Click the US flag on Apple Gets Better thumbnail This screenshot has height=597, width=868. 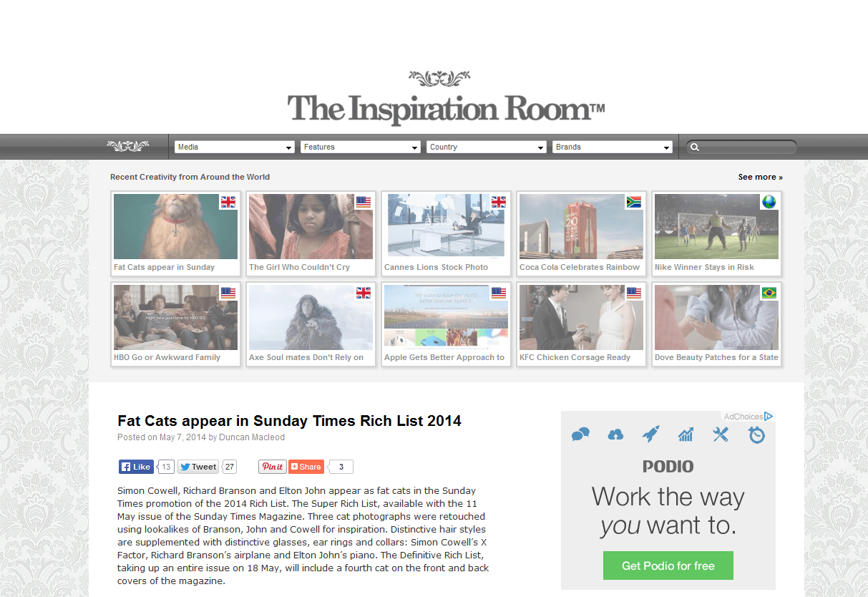point(498,293)
